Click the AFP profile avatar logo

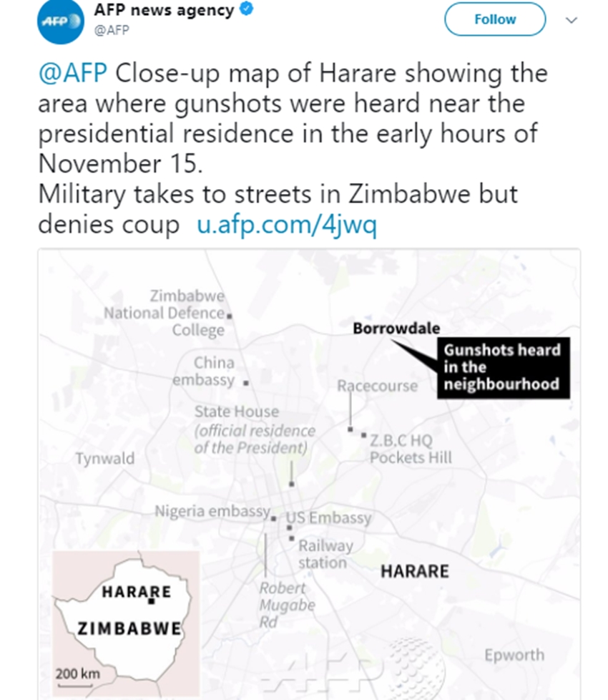tap(60, 21)
